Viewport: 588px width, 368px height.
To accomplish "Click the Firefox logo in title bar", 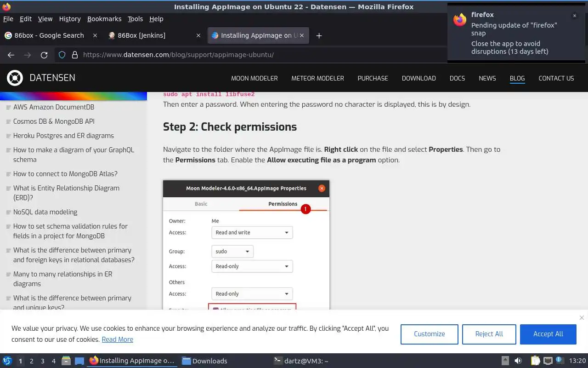I will (6, 6).
